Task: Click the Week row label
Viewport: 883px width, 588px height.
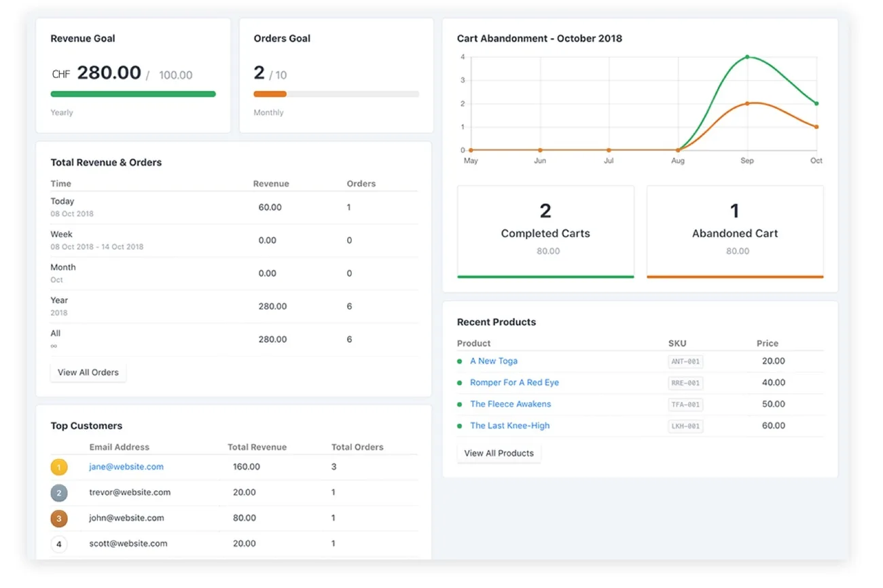Action: click(x=61, y=234)
